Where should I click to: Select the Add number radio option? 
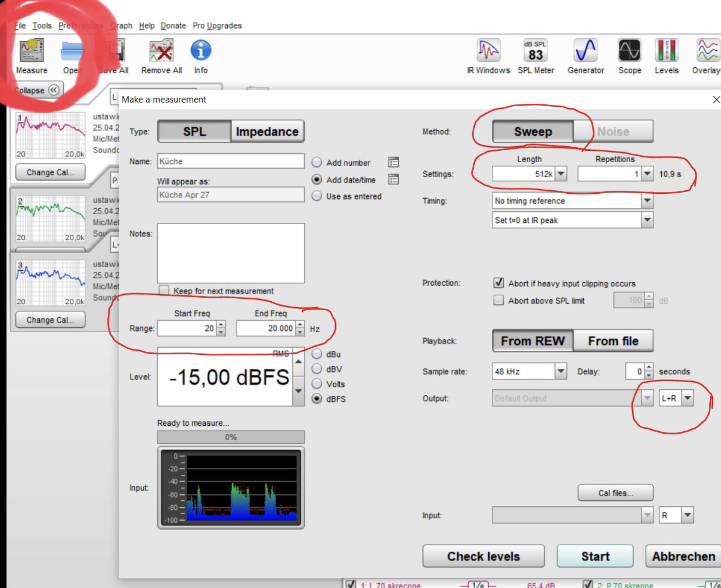point(316,162)
